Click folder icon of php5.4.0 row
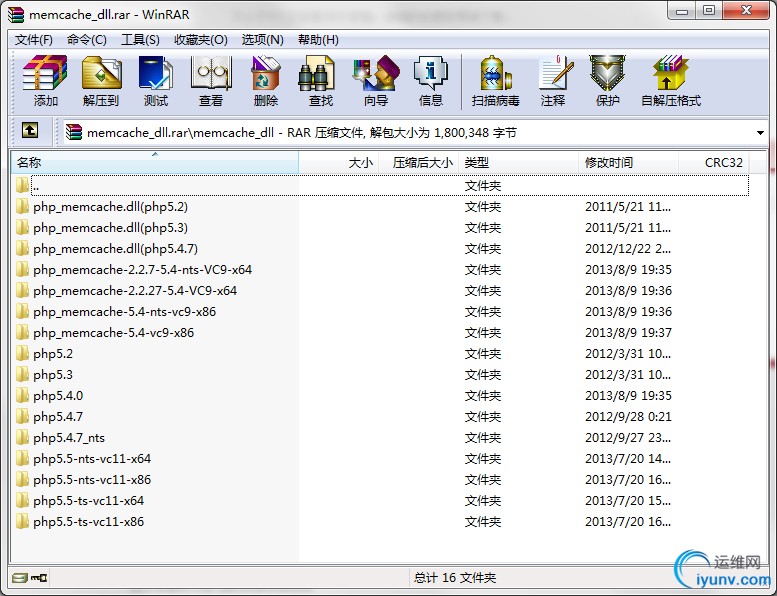Image resolution: width=777 pixels, height=596 pixels. [x=22, y=396]
